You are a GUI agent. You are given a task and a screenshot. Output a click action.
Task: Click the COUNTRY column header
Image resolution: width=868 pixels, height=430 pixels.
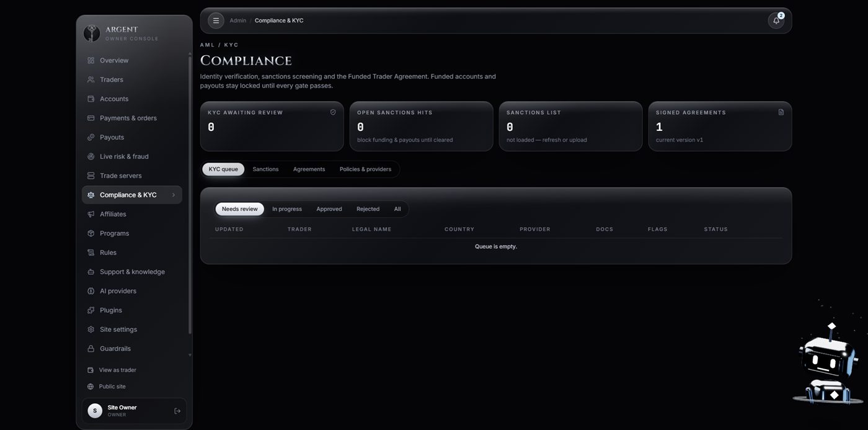pos(459,230)
